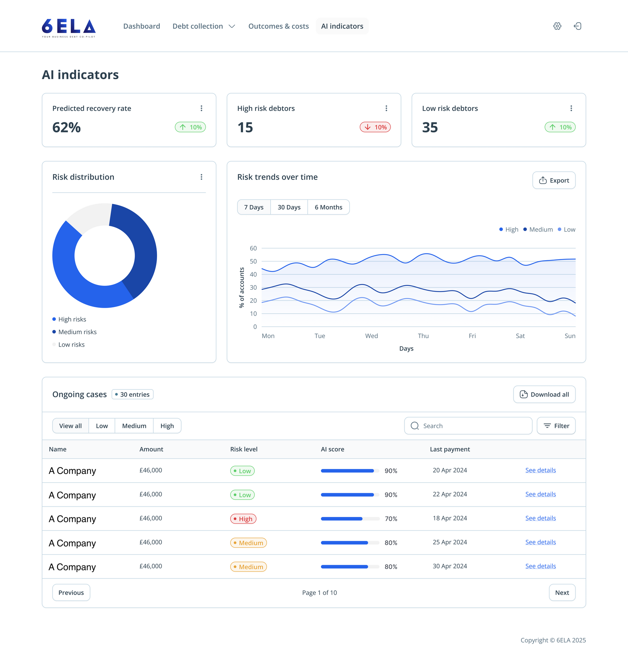Toggle the Medium series in chart legend
This screenshot has height=672, width=628.
tap(538, 229)
